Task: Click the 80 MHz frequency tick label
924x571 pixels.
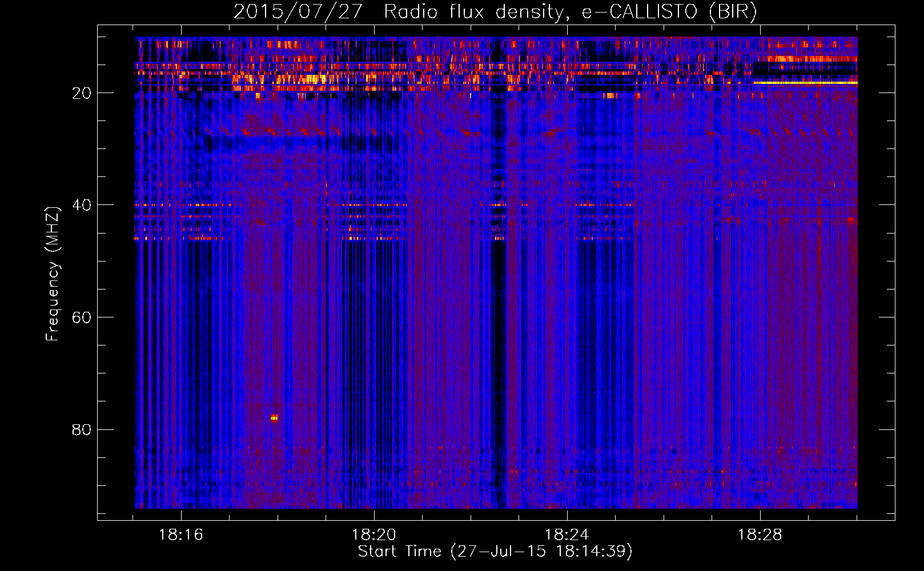Action: [82, 429]
